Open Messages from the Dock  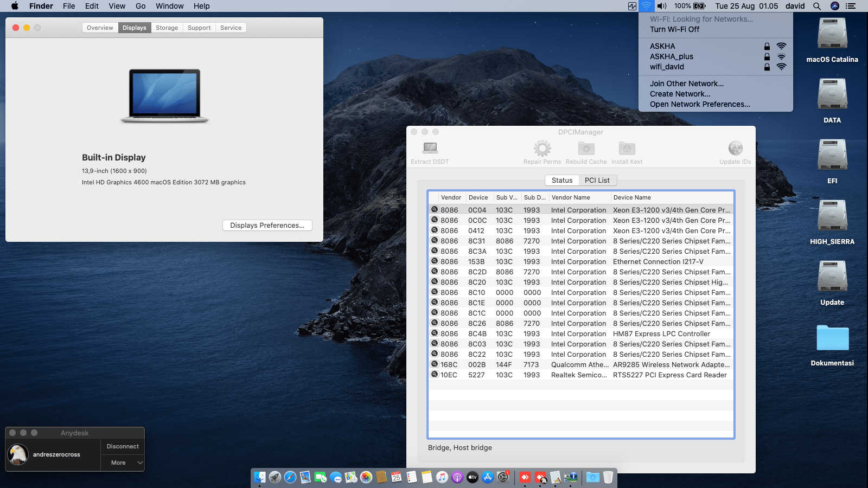click(x=336, y=477)
